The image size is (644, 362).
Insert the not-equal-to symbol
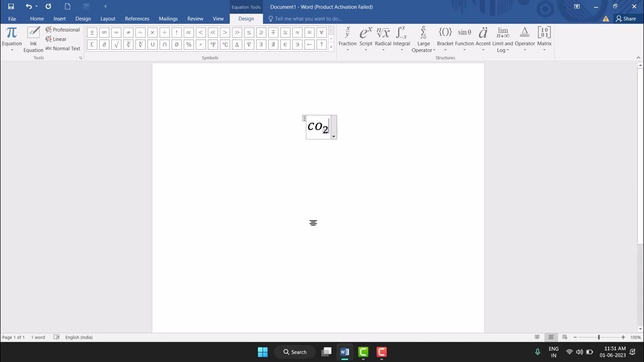tap(128, 32)
